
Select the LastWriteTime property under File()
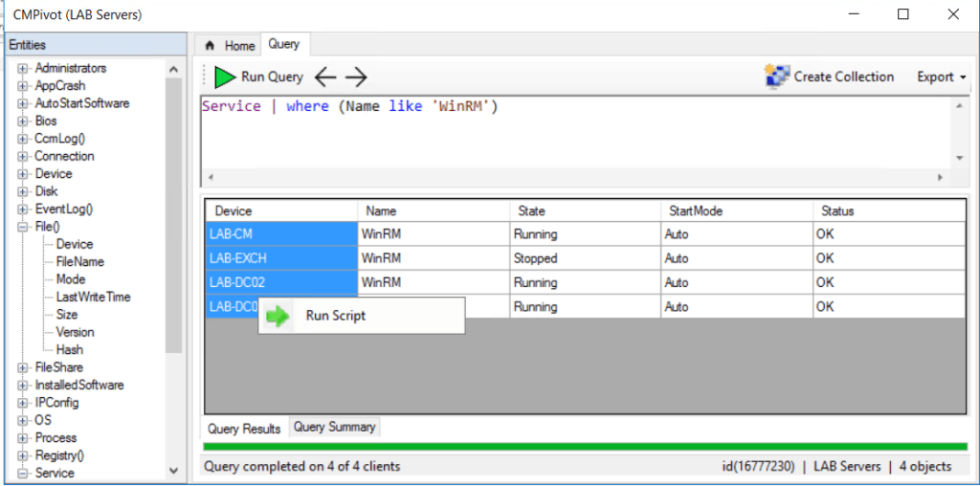(93, 297)
